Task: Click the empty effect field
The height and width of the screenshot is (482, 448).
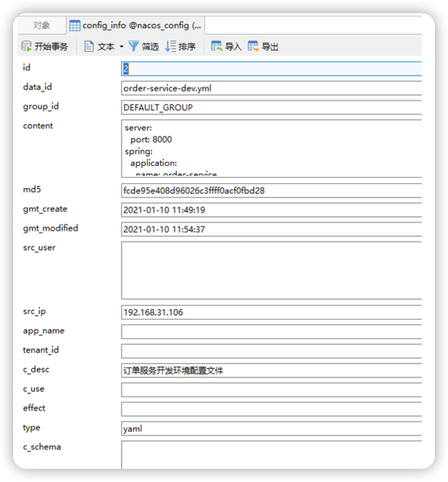Action: pyautogui.click(x=271, y=409)
